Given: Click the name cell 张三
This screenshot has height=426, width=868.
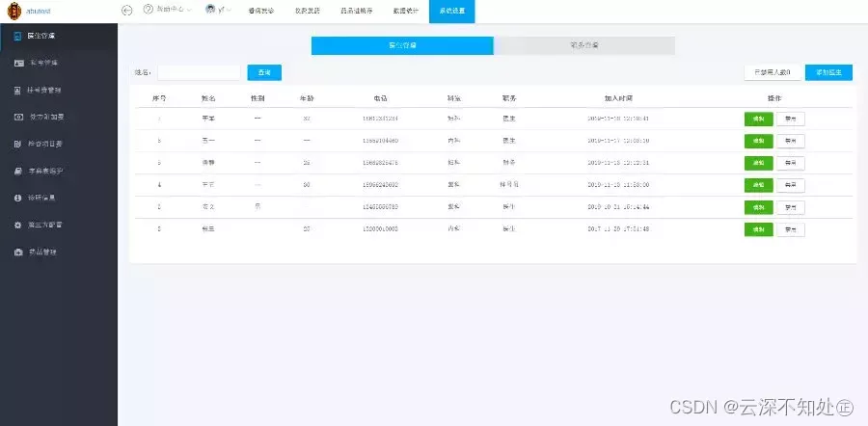Looking at the screenshot, I should coord(208,229).
